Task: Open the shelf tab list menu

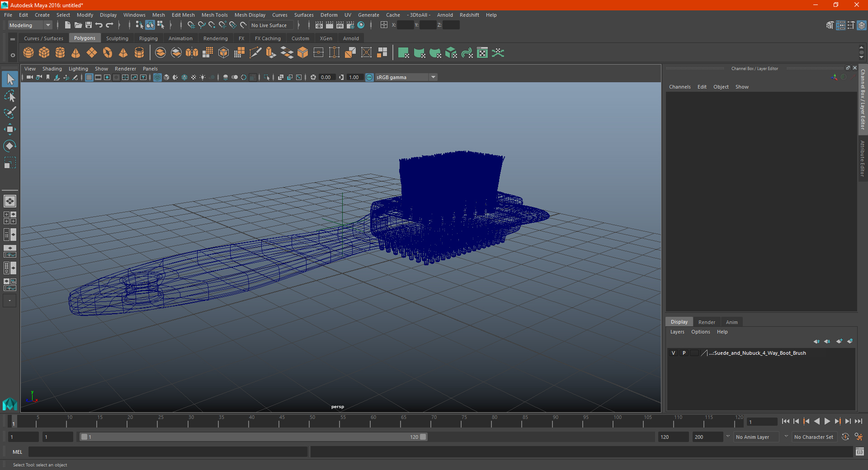Action: (x=13, y=39)
